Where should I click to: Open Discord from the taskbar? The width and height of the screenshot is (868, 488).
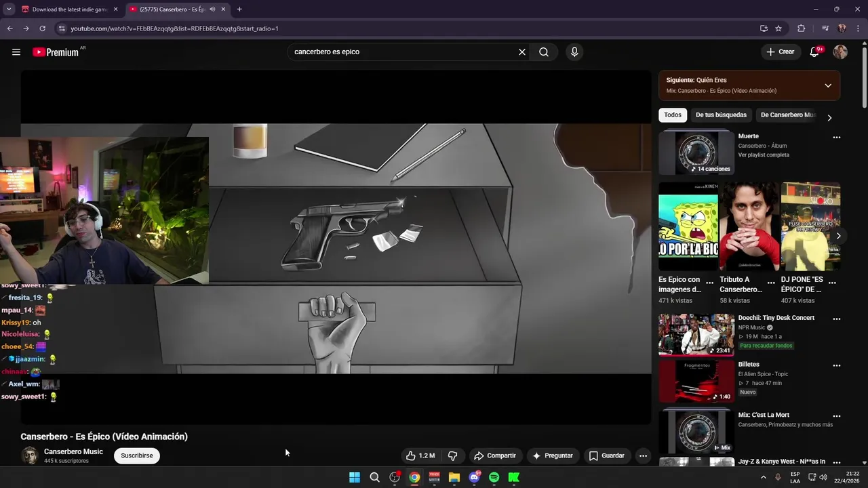coord(474,477)
